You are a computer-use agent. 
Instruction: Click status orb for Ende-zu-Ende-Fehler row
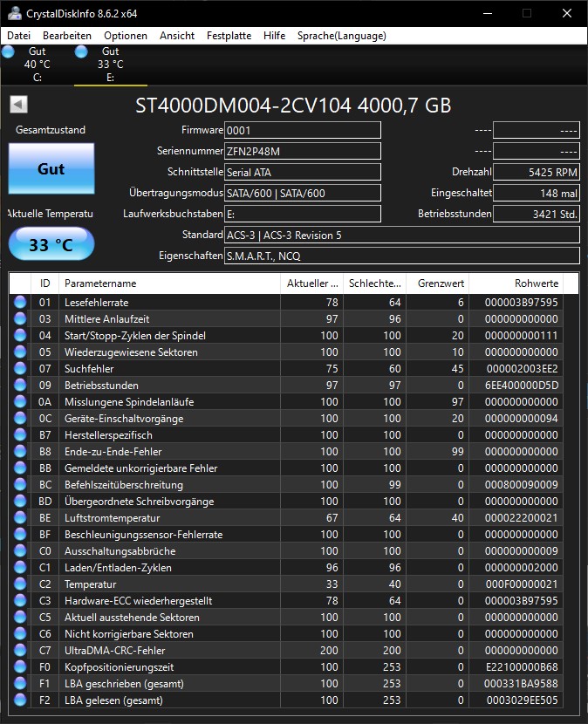(20, 451)
